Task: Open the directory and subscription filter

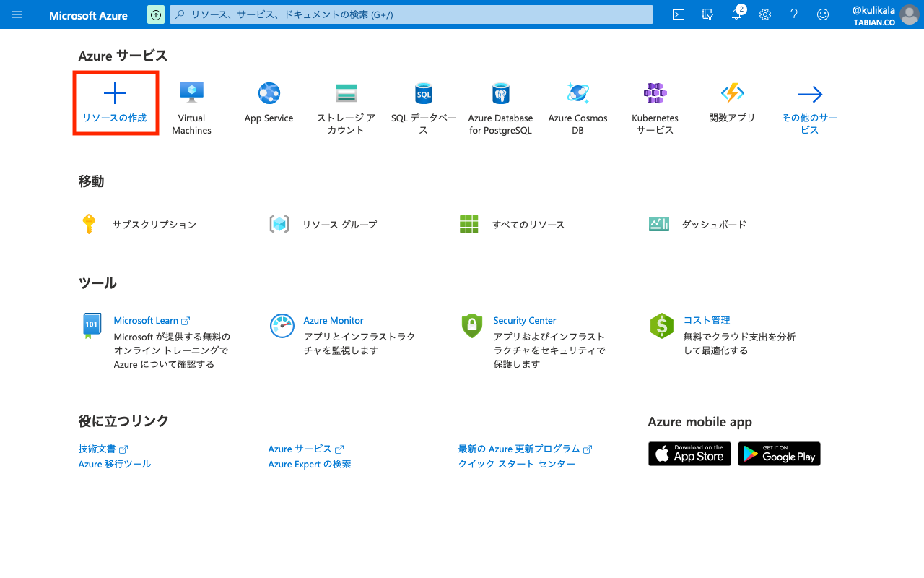Action: [x=707, y=14]
